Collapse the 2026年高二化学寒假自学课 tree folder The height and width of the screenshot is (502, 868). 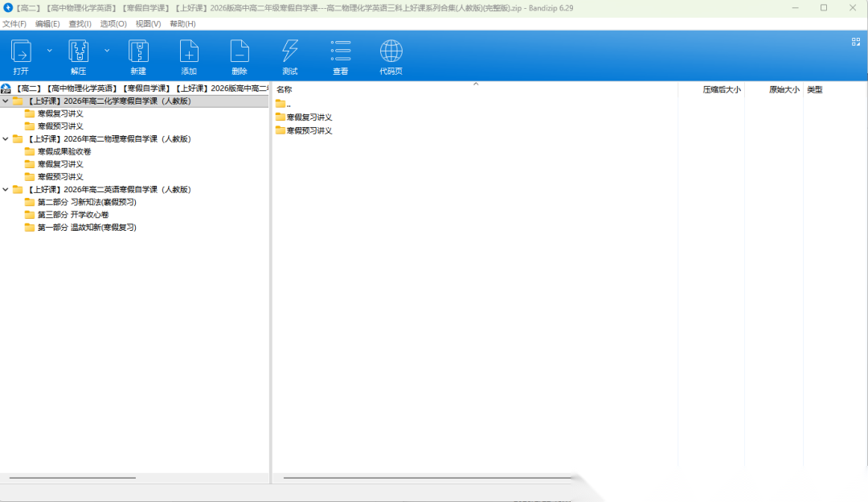click(x=6, y=101)
